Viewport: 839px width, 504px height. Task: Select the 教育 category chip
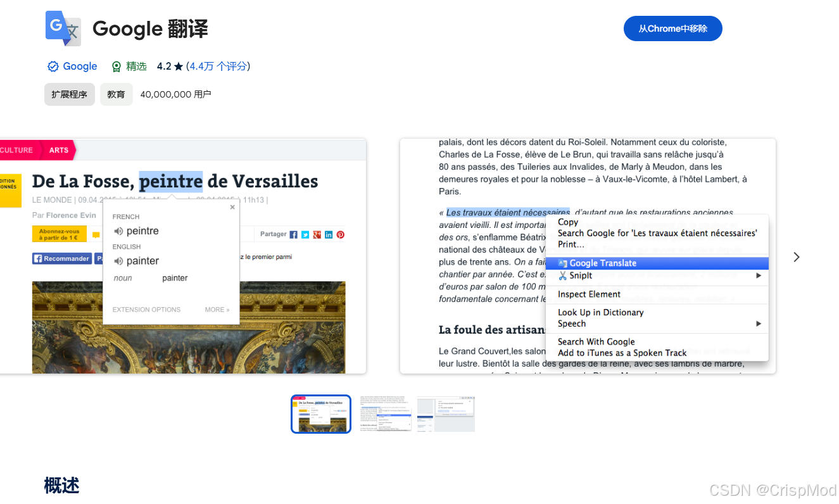(x=116, y=94)
